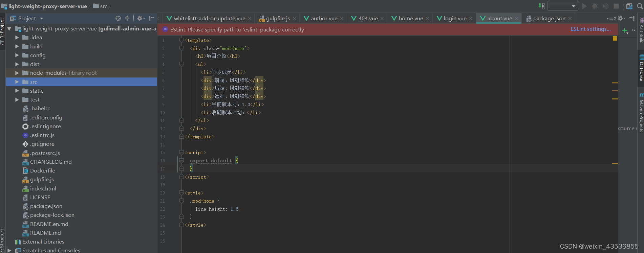Viewport: 644px width, 253px height.
Task: Fold the template block at line 1
Action: 181,40
